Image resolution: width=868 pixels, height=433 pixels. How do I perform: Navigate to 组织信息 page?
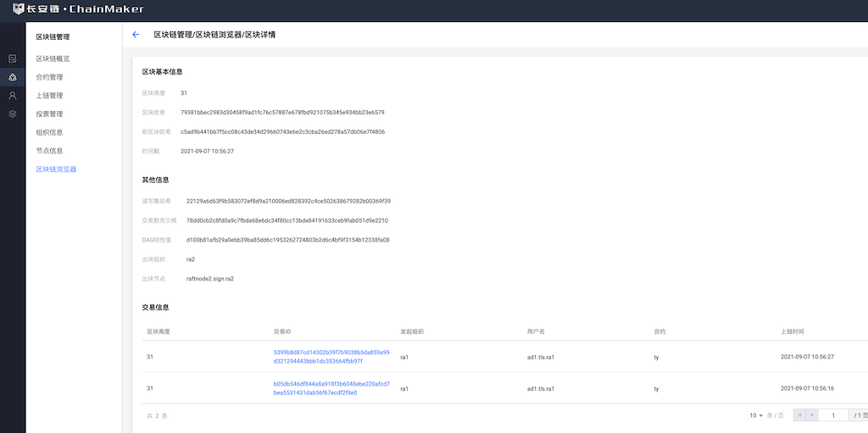pos(49,132)
